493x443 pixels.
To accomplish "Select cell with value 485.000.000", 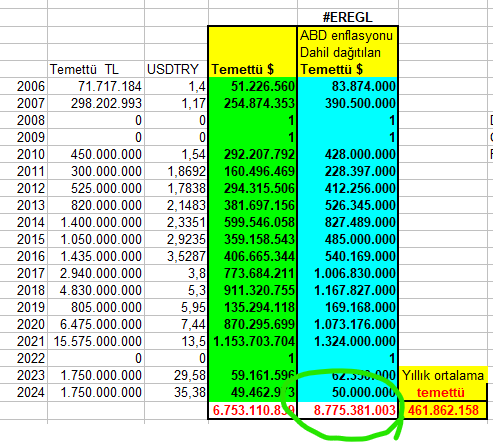I will (347, 239).
